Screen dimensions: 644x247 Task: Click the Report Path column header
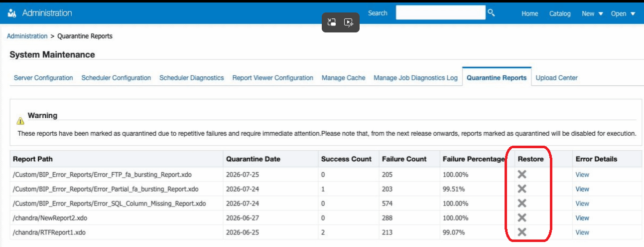33,159
